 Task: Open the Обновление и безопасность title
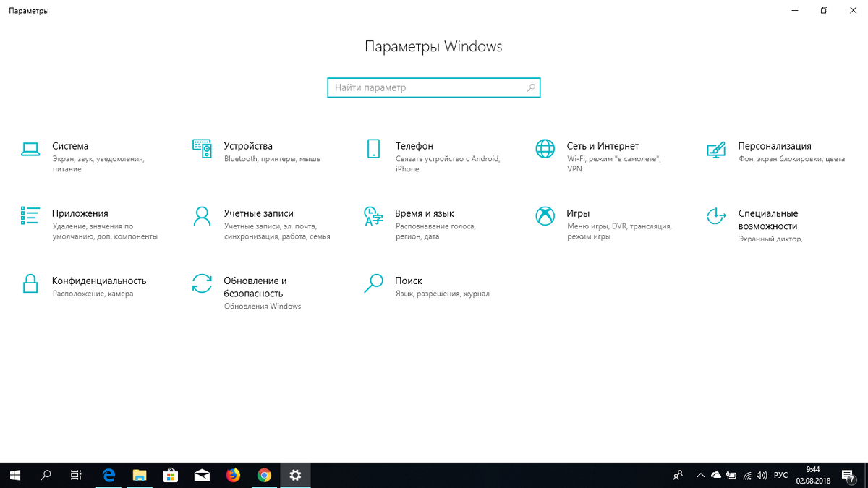pyautogui.click(x=255, y=287)
